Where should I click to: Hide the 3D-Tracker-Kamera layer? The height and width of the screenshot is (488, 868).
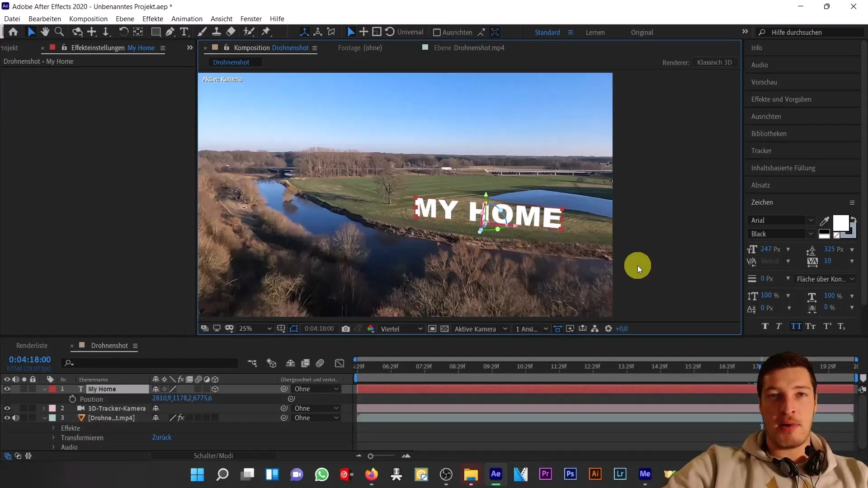7,408
